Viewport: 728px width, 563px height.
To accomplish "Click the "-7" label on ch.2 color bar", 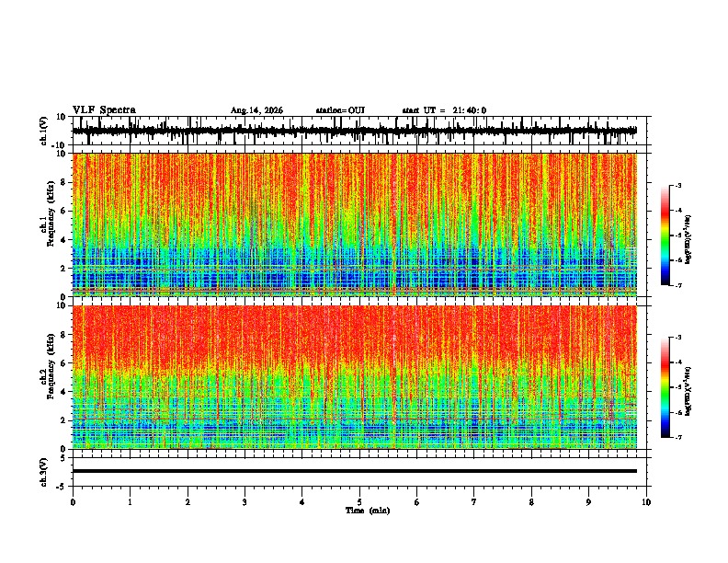I will coord(677,437).
